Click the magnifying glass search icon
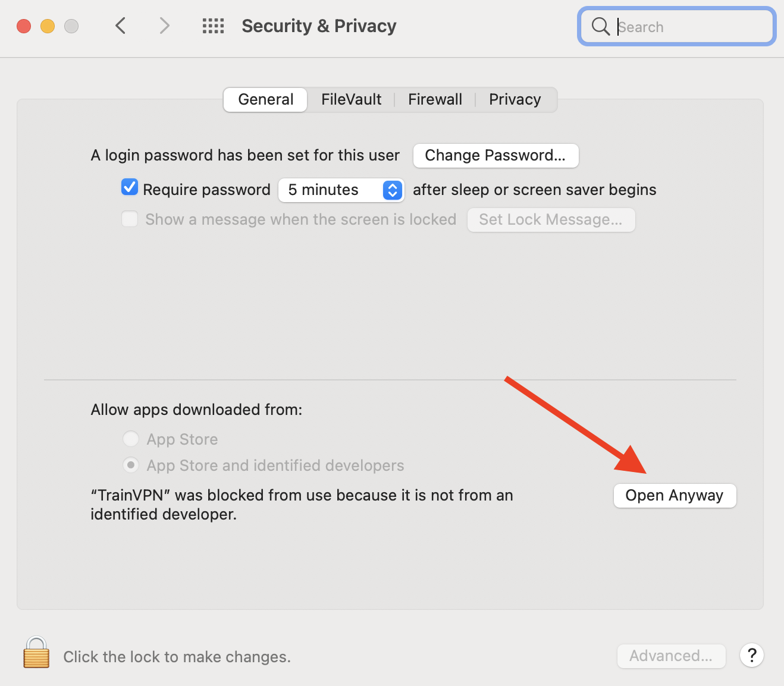784x686 pixels. tap(601, 26)
